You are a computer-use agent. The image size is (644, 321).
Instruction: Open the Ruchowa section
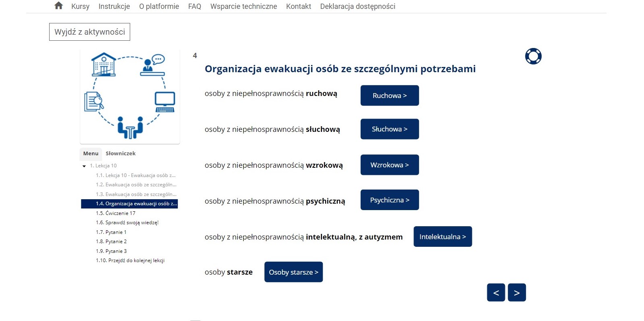click(x=389, y=96)
